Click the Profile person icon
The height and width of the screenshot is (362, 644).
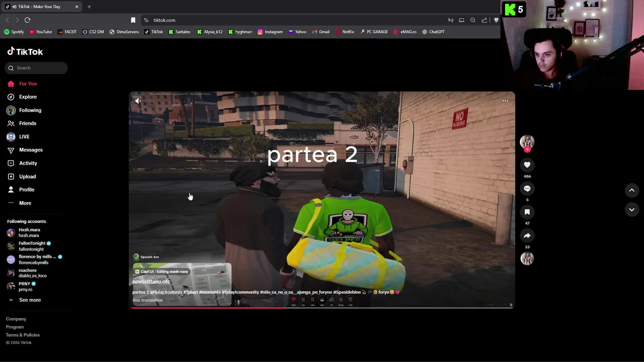pos(11,190)
